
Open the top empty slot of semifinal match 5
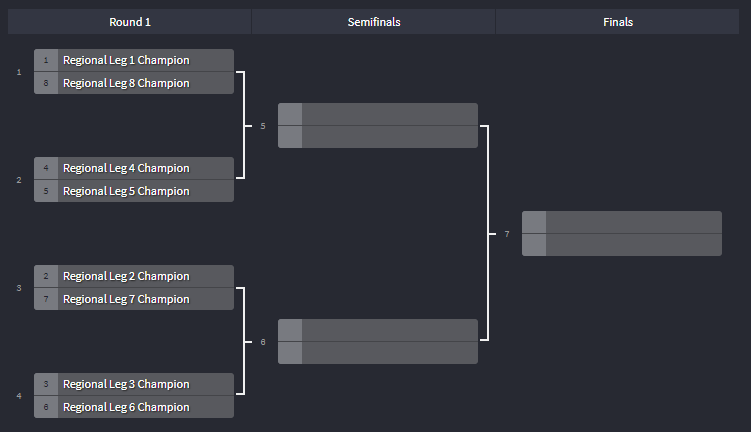378,114
